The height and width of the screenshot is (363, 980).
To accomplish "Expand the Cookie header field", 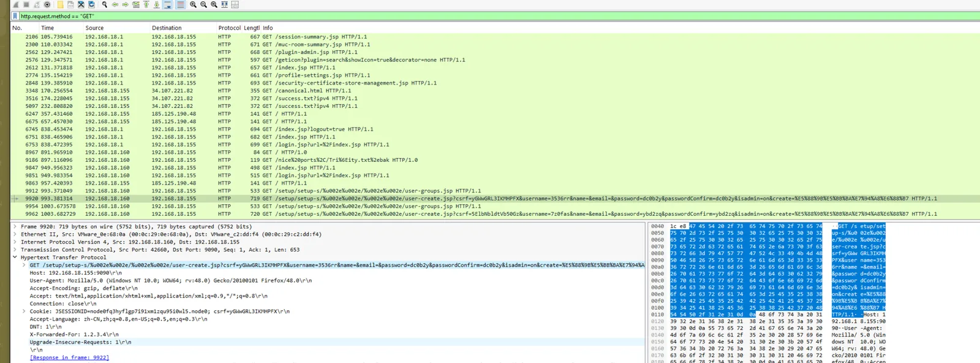I will (24, 311).
